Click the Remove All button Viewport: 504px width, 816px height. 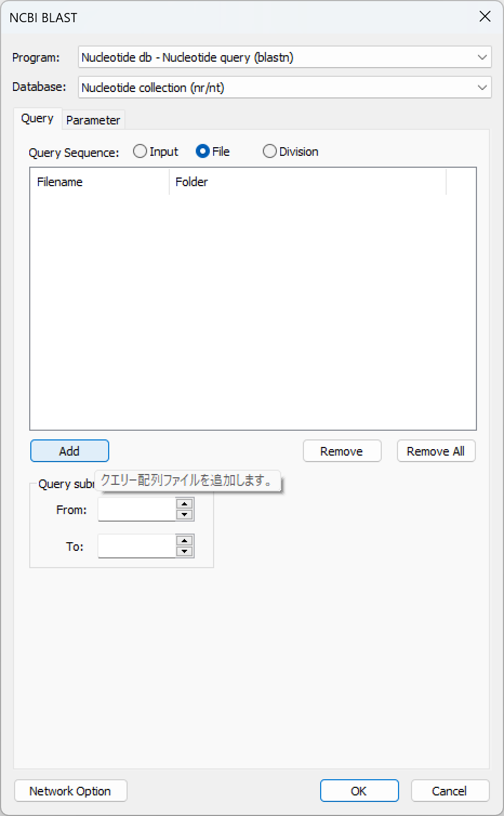436,451
